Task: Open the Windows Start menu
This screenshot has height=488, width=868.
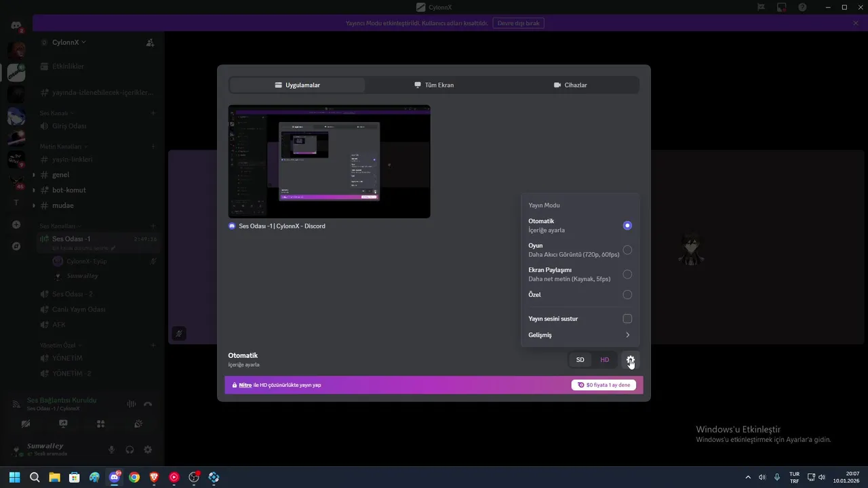Action: [x=14, y=477]
